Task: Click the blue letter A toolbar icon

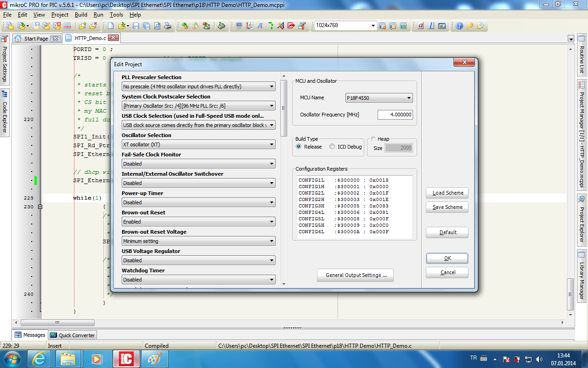Action: [260, 26]
